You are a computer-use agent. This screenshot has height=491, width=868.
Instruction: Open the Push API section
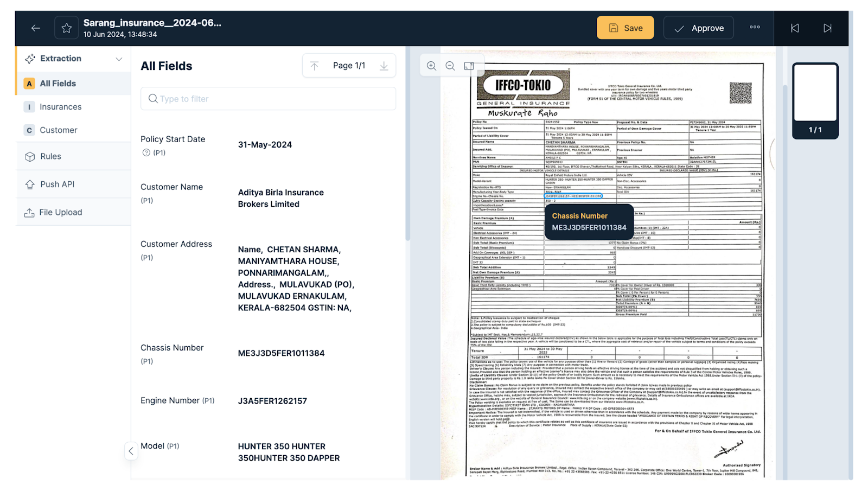click(74, 184)
